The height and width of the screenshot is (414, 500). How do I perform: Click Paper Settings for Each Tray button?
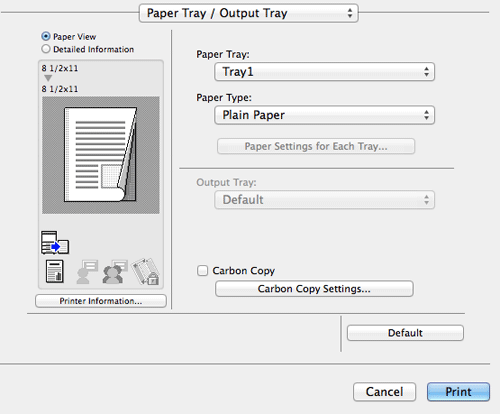point(316,146)
